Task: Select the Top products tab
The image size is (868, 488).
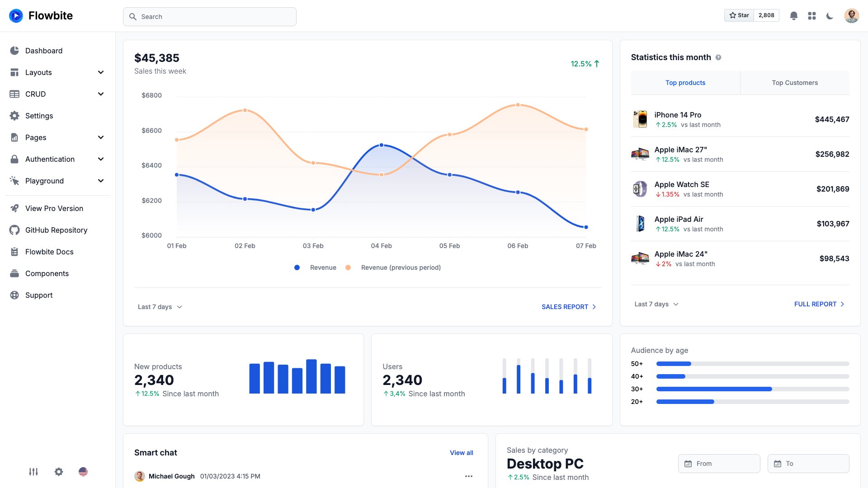Action: pos(685,83)
